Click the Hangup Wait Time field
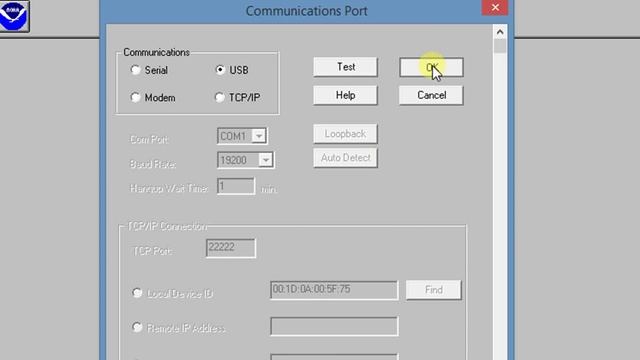The image size is (640, 360). (x=236, y=187)
